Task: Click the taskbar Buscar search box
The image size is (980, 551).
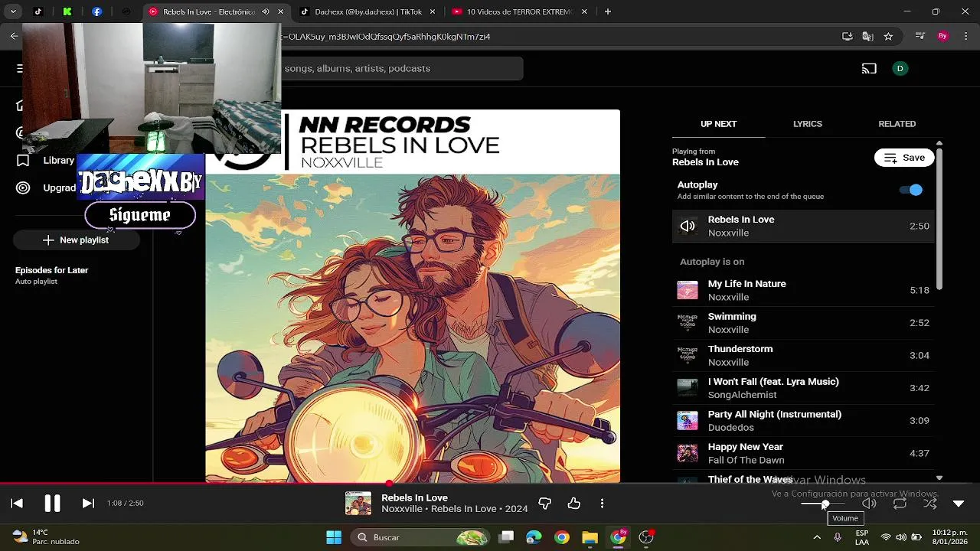Action: click(x=421, y=537)
